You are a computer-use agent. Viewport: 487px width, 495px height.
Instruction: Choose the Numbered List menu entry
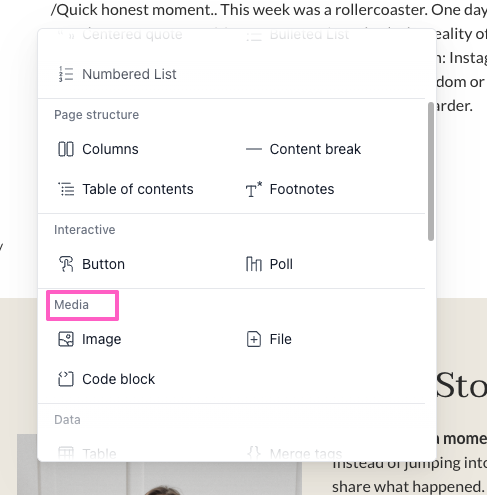click(129, 74)
